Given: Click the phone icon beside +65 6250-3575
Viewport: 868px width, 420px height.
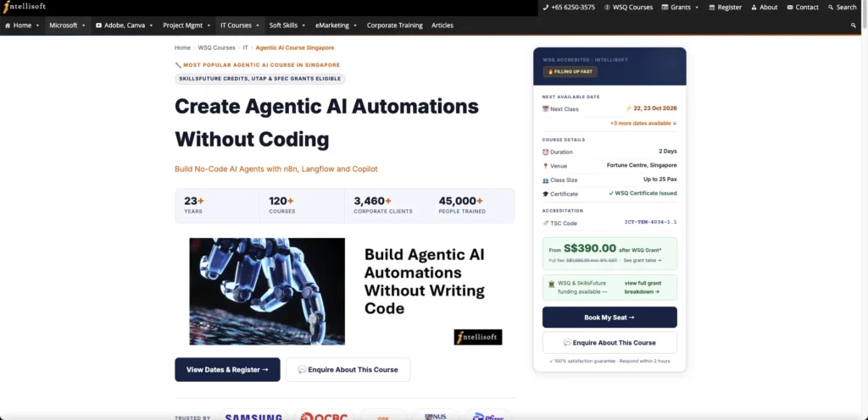Looking at the screenshot, I should (x=545, y=7).
